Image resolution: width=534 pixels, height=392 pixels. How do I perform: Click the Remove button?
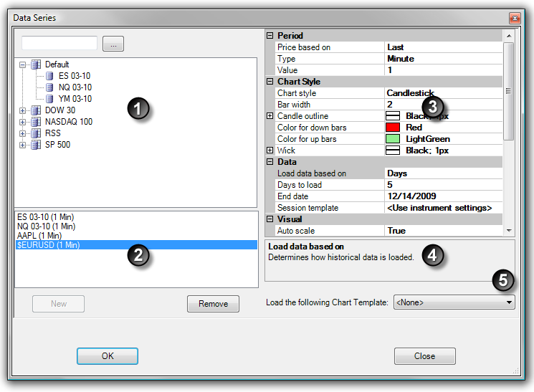click(213, 304)
